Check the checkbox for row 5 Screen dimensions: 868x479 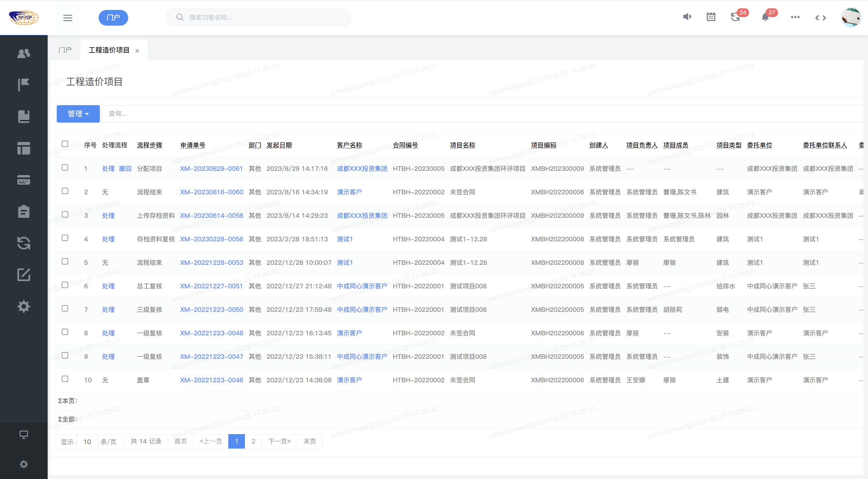pos(65,261)
